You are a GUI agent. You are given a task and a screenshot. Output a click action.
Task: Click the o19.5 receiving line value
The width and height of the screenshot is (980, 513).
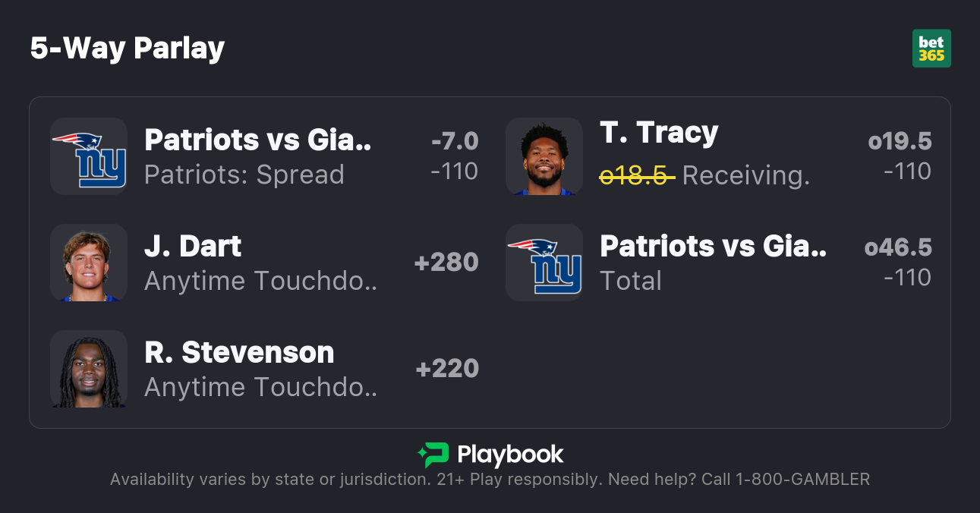point(900,141)
